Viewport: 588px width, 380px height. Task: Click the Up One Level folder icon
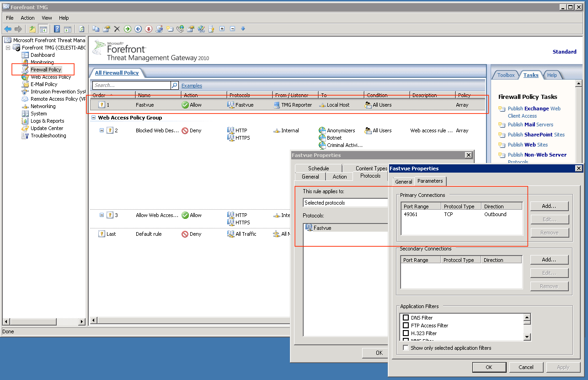coord(32,29)
